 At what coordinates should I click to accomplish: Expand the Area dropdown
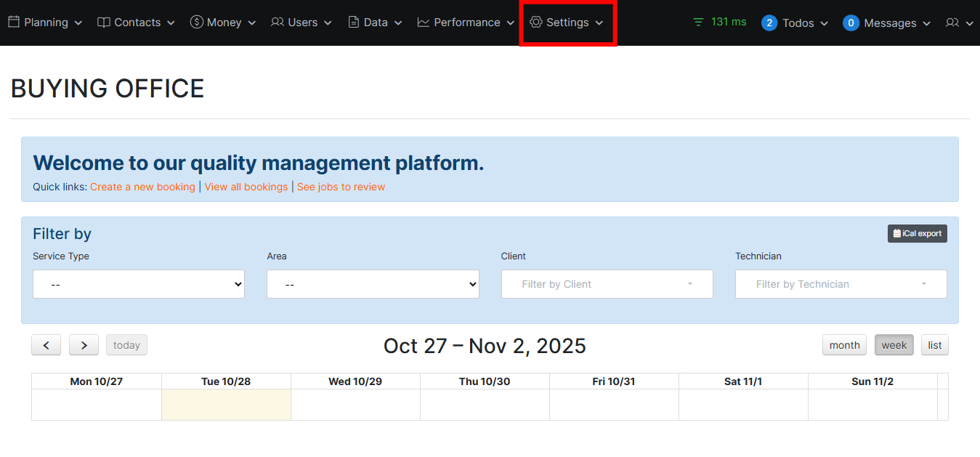point(373,284)
